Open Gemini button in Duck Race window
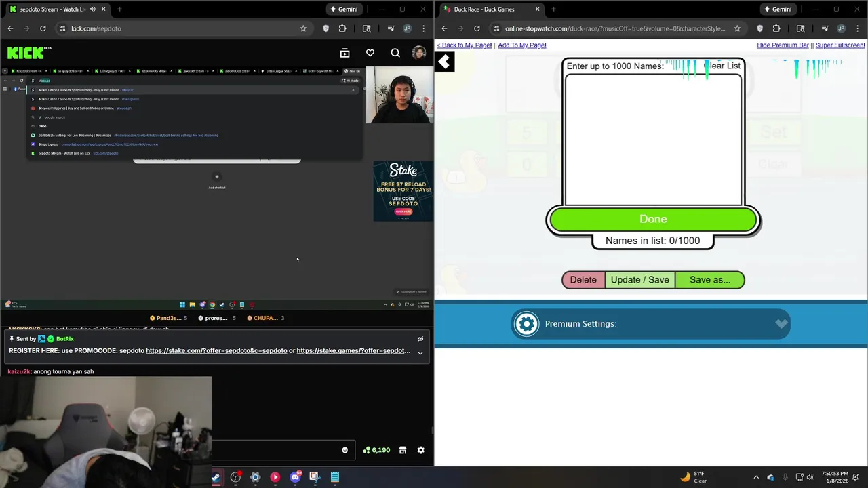Screen dimensions: 868x488 [778, 9]
